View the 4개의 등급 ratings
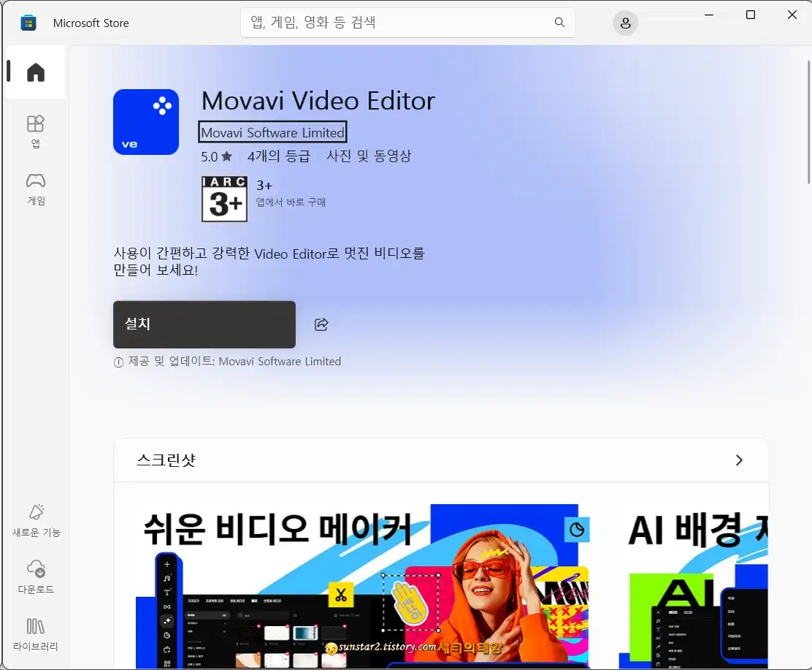Image resolution: width=812 pixels, height=670 pixels. click(x=279, y=156)
